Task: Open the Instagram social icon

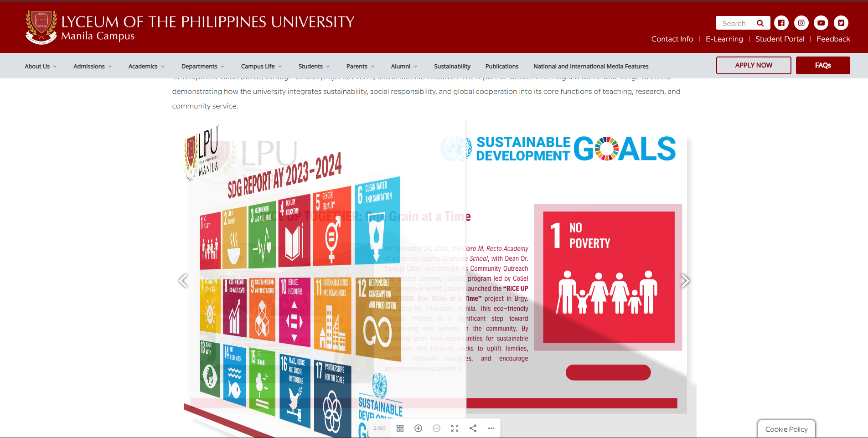Action: [801, 23]
